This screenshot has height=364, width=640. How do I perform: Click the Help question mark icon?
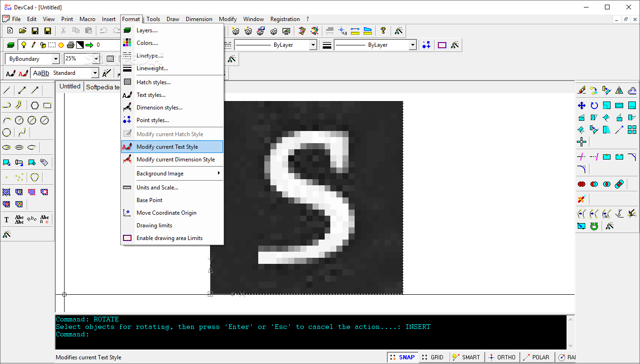pos(383,31)
